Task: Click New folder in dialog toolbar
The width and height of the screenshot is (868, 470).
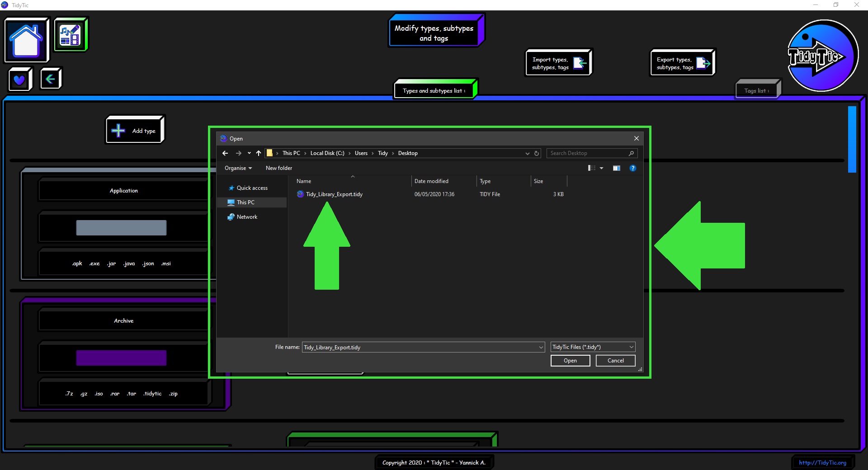Action: [279, 168]
